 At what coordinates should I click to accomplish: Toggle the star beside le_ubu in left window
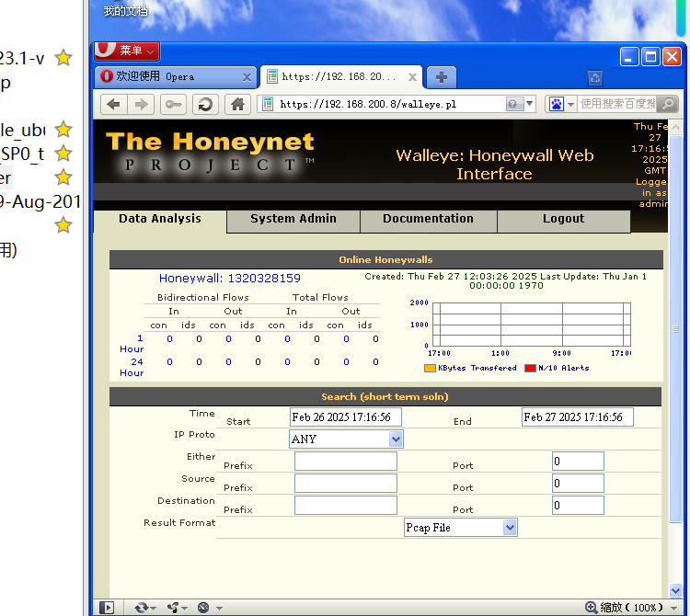point(63,130)
